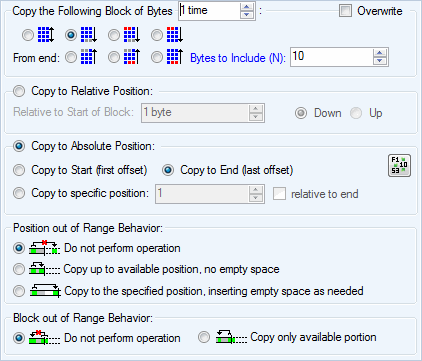The height and width of the screenshot is (361, 422).
Task: Select Copy to specific position option
Action: point(19,193)
